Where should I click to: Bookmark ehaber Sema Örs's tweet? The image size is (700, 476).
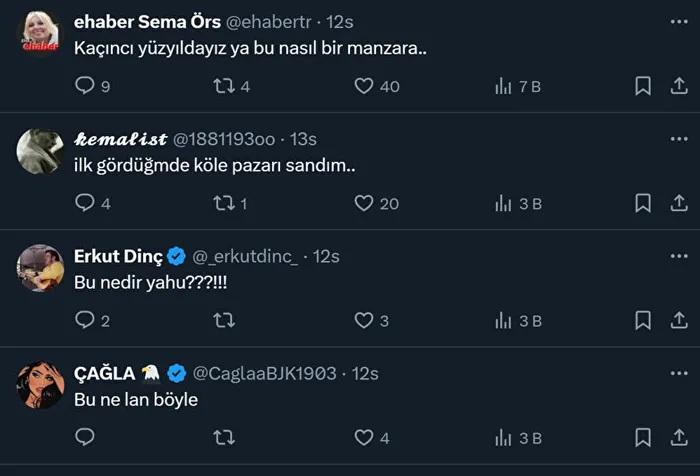(643, 86)
